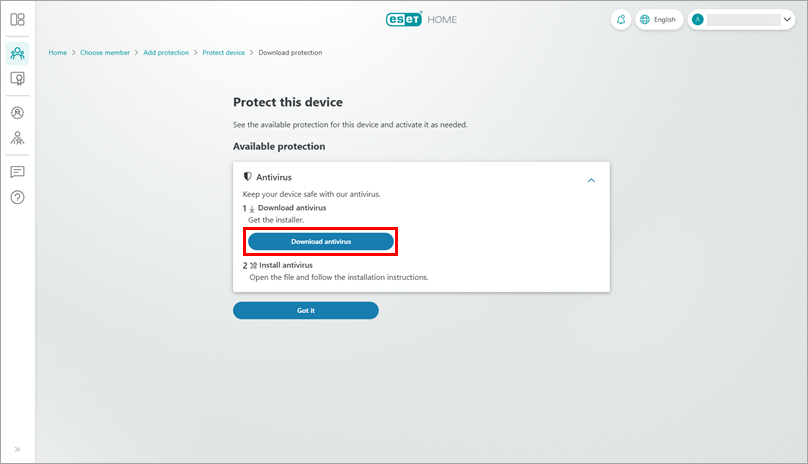Expand the sidebar with the double-arrow

(x=17, y=449)
